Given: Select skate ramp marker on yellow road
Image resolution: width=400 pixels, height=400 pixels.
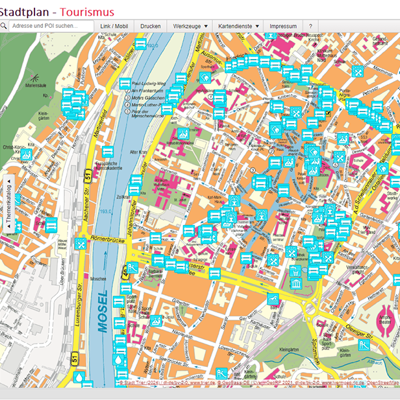Looking at the screenshot, I should click(273, 299).
